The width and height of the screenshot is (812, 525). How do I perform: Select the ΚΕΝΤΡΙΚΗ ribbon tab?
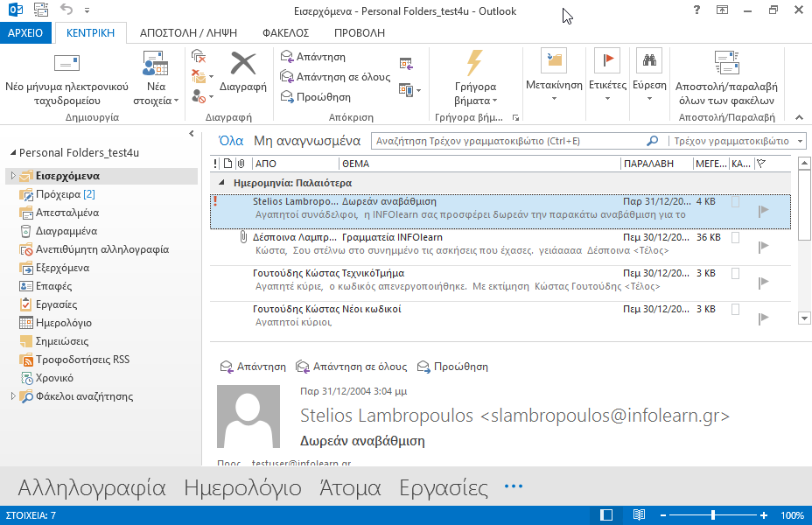(x=91, y=32)
